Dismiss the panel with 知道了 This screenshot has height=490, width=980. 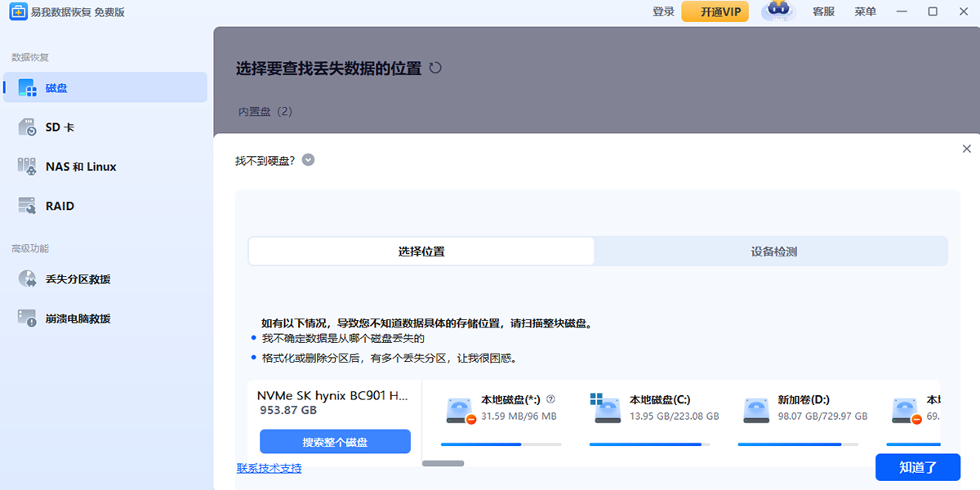tap(917, 467)
